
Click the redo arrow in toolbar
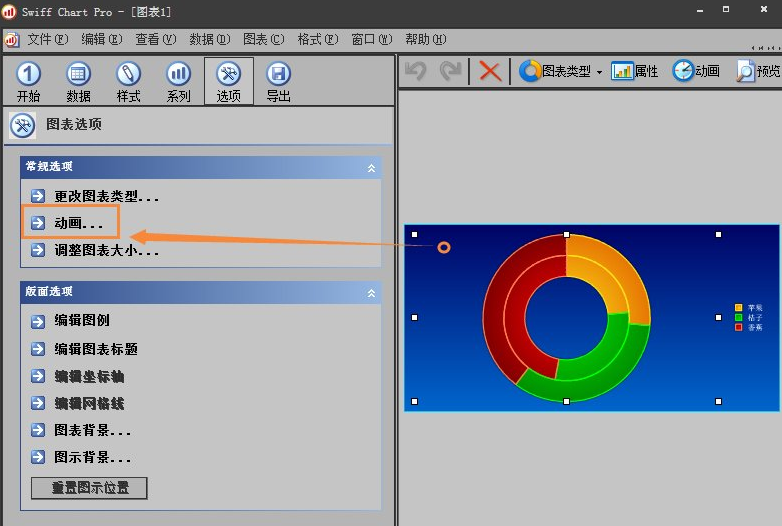tap(451, 71)
